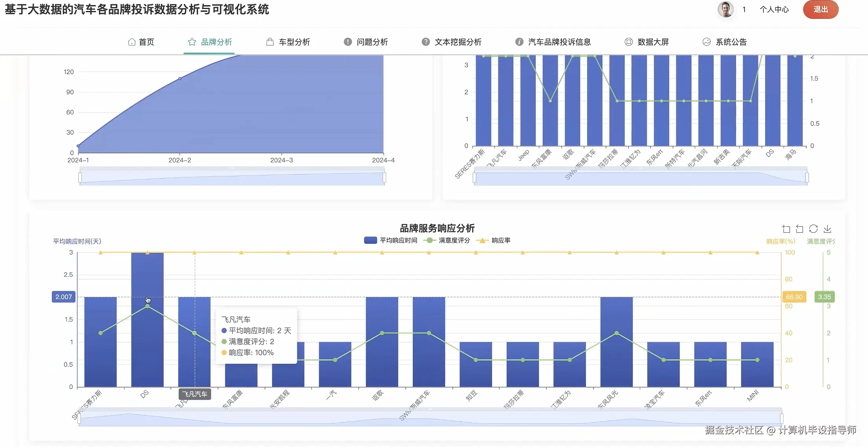Image resolution: width=868 pixels, height=447 pixels.
Task: Click the user avatar picture
Action: (x=725, y=9)
